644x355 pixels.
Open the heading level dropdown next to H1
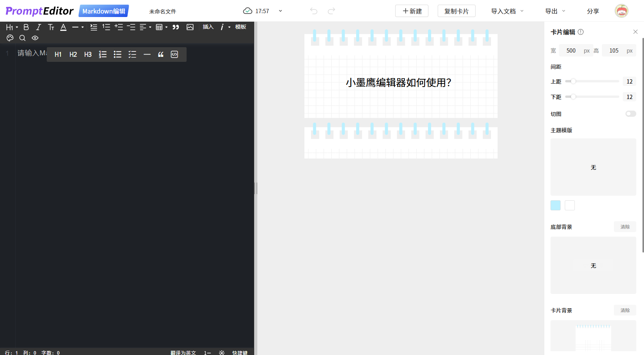[17, 27]
